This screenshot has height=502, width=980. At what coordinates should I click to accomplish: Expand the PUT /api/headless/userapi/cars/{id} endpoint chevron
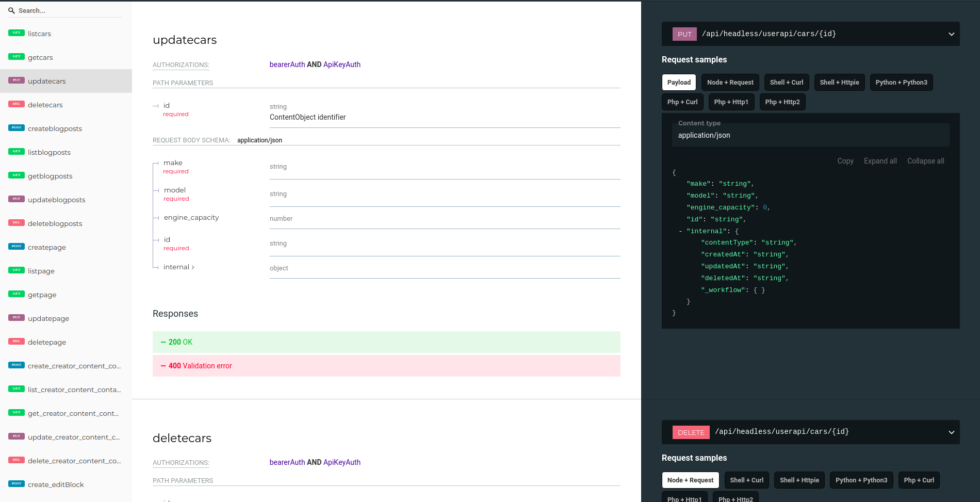(951, 34)
